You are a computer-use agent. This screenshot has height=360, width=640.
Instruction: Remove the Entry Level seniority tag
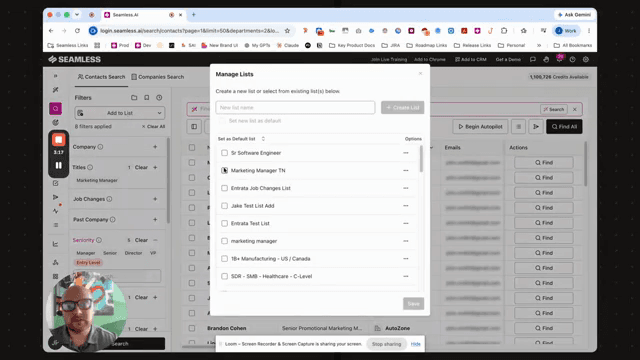88,262
